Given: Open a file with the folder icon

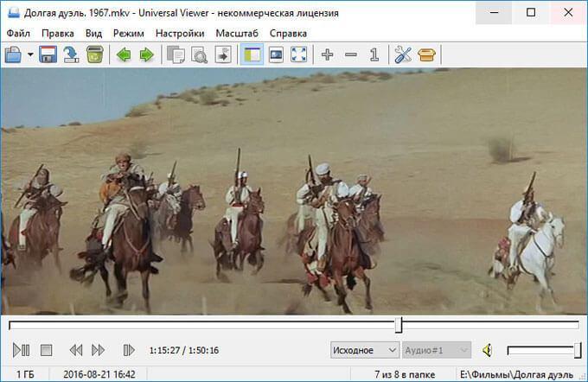Looking at the screenshot, I should point(13,54).
